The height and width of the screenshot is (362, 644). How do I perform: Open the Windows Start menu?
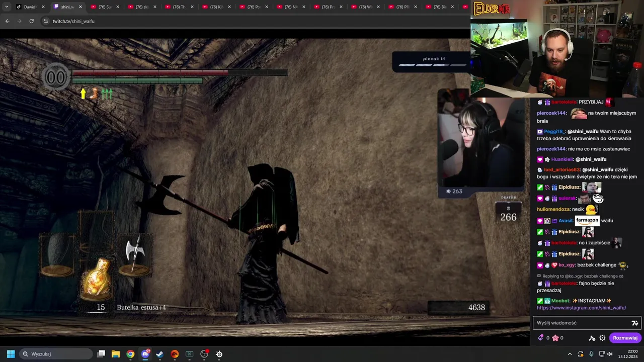click(11, 354)
